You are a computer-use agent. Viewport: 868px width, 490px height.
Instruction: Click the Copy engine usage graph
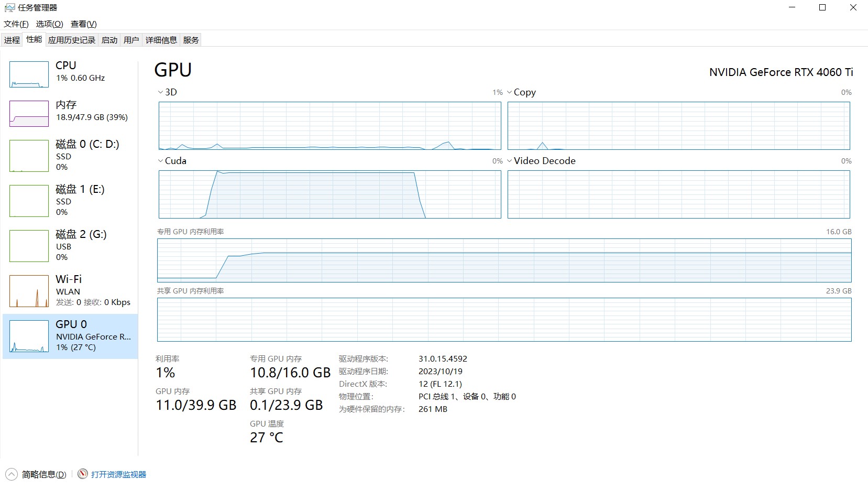pyautogui.click(x=679, y=126)
